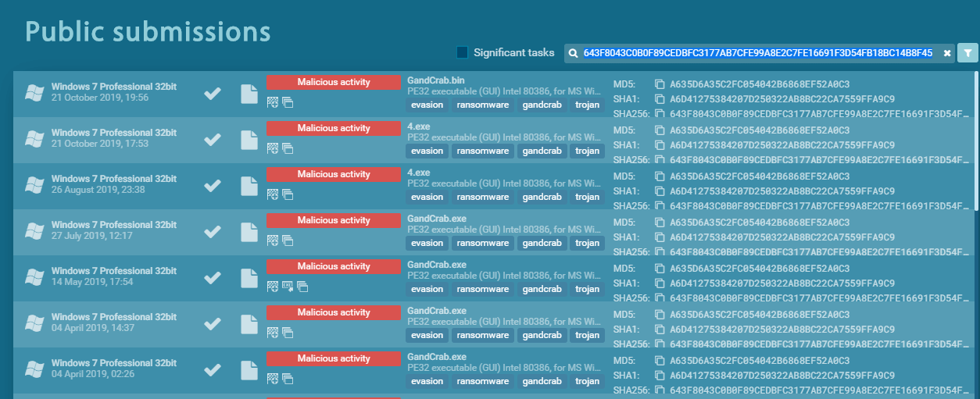Select evasion tag in 14 May 17:54 row
Image resolution: width=980 pixels, height=399 pixels.
pos(427,290)
